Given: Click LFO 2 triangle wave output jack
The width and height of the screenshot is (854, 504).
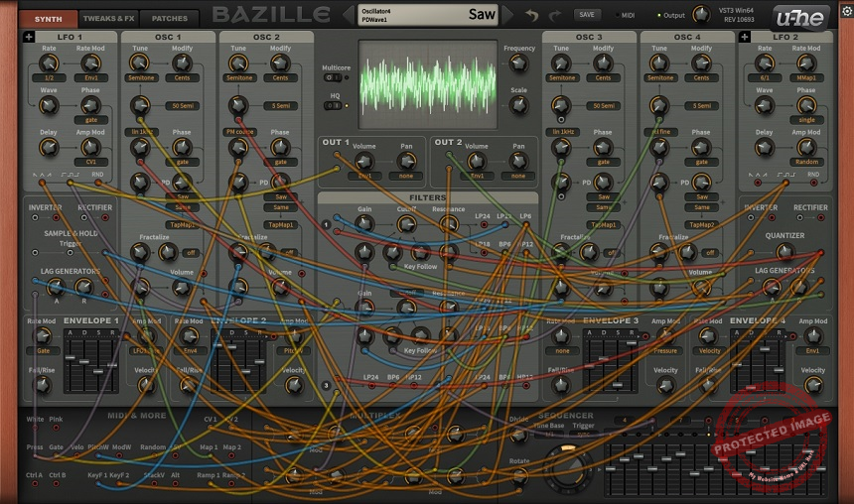Looking at the screenshot, I should [x=758, y=183].
